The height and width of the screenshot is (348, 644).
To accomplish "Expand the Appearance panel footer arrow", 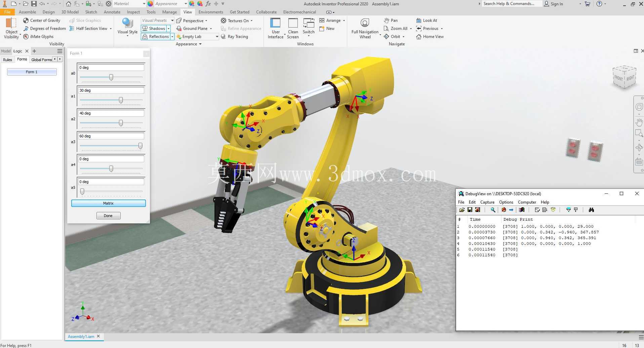I will point(200,44).
